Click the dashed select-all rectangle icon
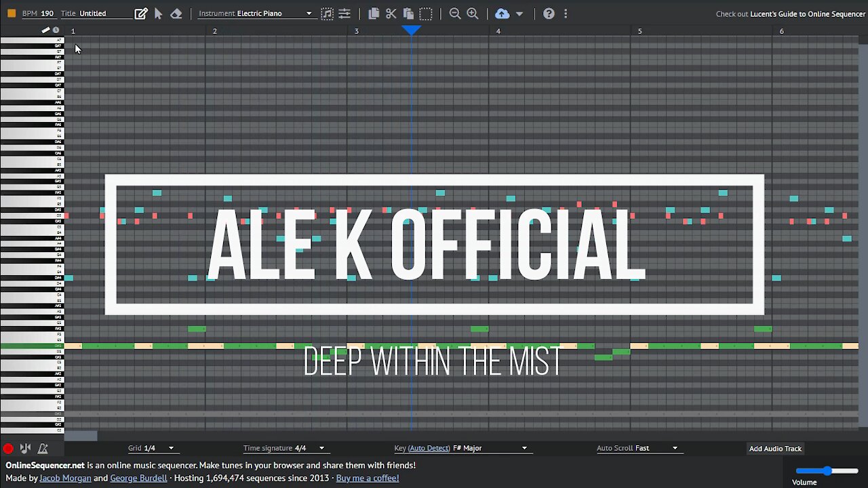Screen dimensions: 868x488 426,14
